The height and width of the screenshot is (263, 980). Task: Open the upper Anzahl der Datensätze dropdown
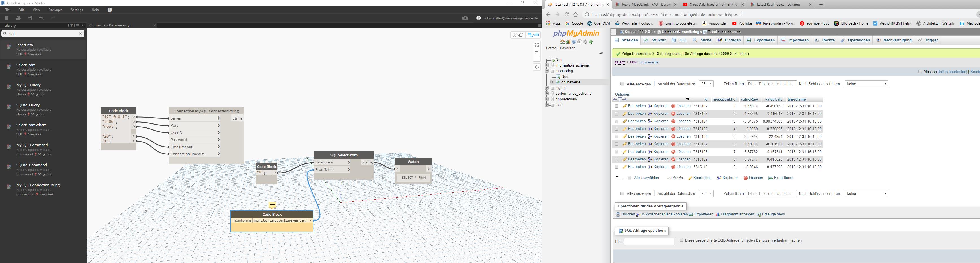click(706, 84)
